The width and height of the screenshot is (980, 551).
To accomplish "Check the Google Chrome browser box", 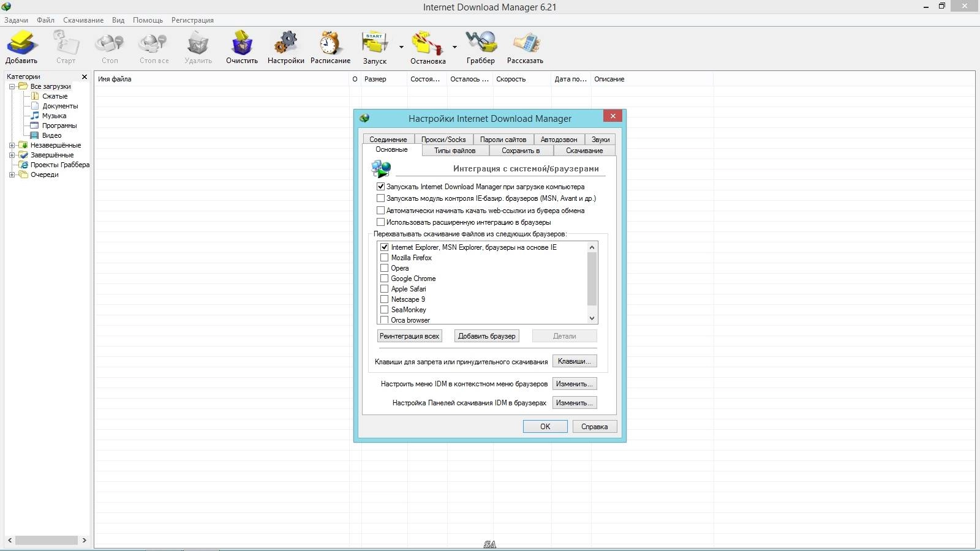I will point(385,279).
